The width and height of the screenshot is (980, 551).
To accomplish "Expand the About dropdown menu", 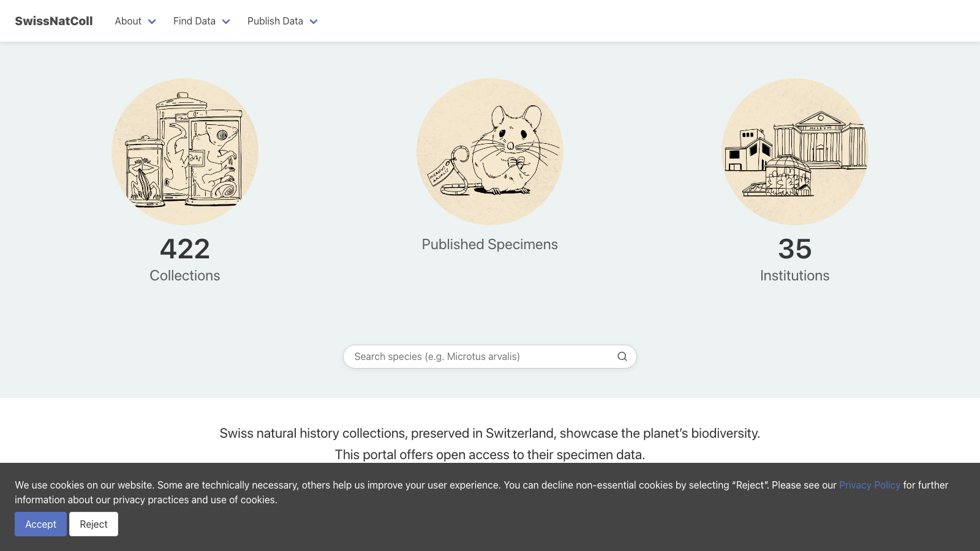I will tap(135, 21).
